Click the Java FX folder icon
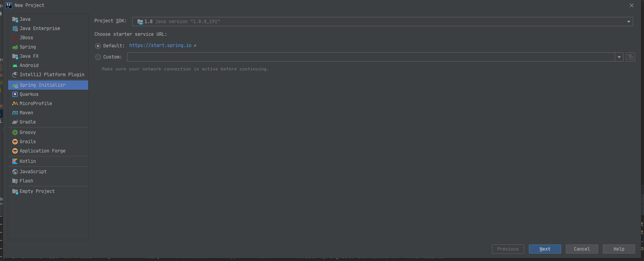 pos(15,56)
